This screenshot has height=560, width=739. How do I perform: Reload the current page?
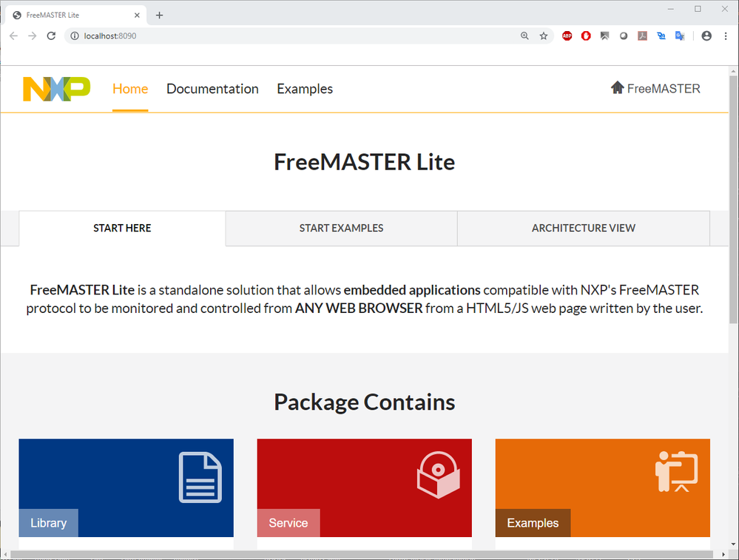pyautogui.click(x=51, y=36)
